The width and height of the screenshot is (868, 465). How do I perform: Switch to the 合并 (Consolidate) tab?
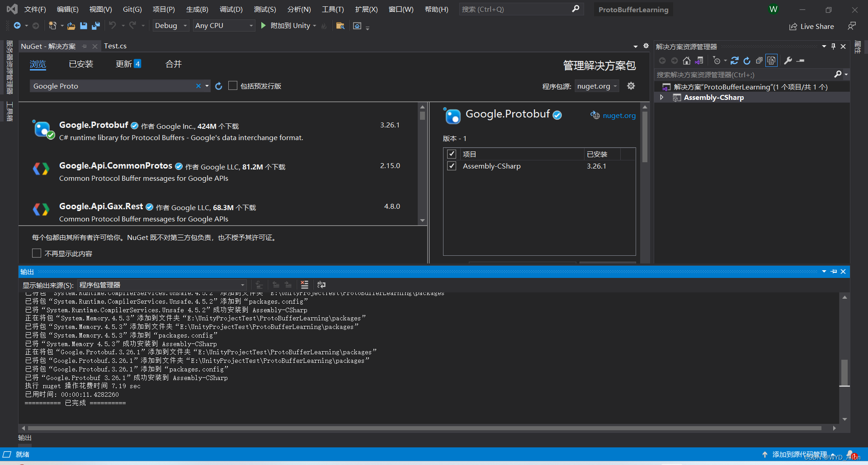click(x=174, y=64)
